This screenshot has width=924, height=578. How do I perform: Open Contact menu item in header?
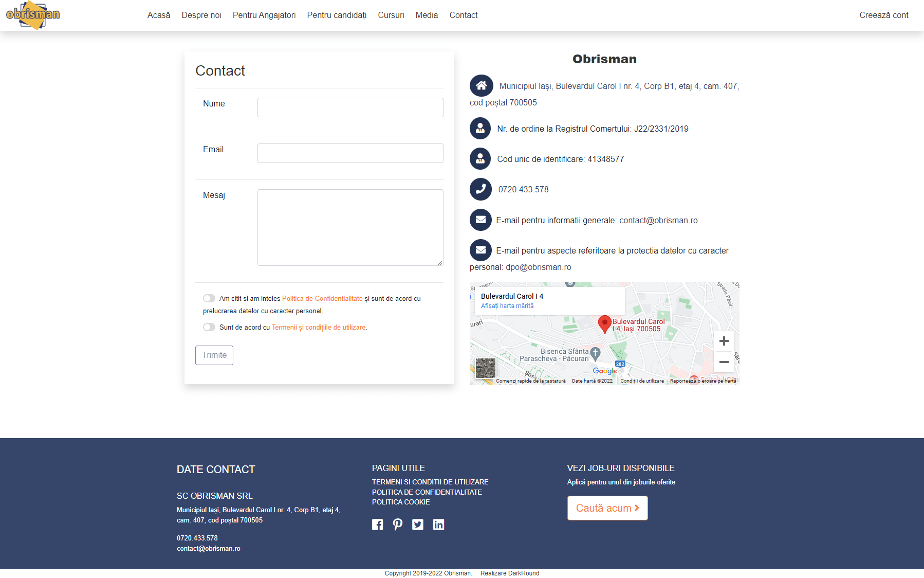[x=464, y=15]
